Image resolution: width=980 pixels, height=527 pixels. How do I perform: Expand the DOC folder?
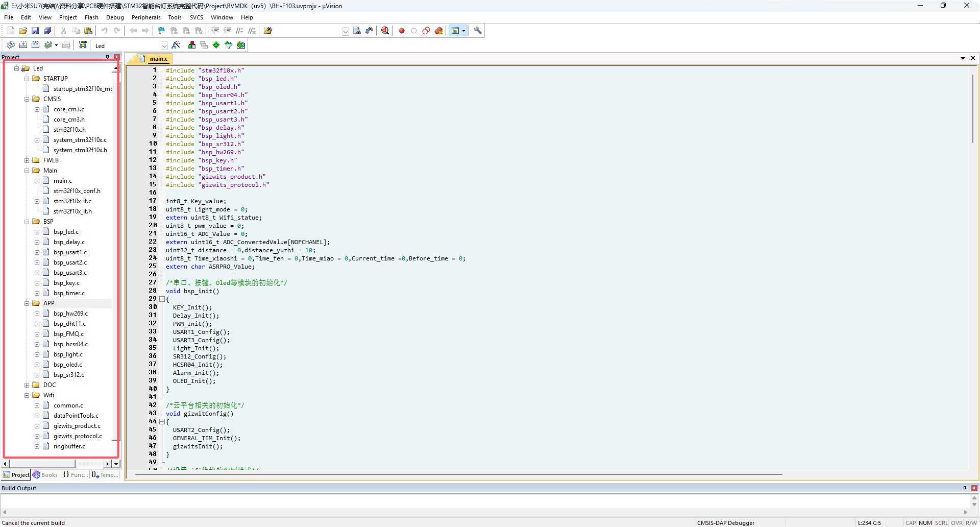(x=27, y=385)
